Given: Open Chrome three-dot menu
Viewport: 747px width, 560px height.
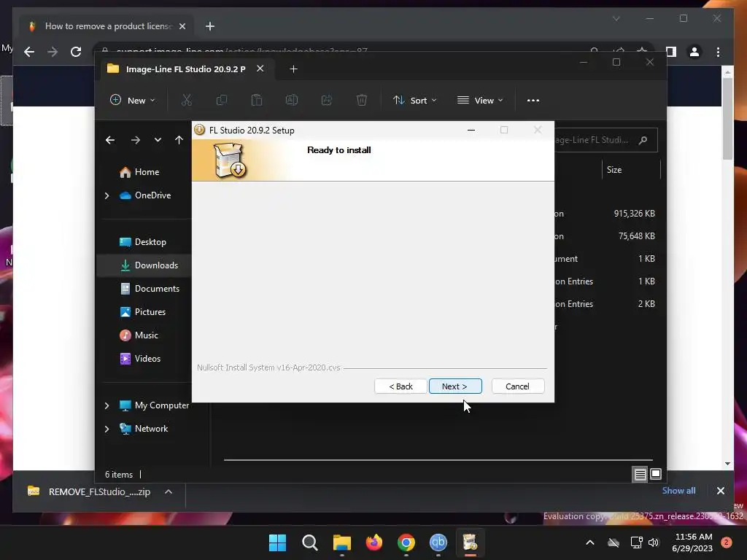Looking at the screenshot, I should tap(718, 52).
